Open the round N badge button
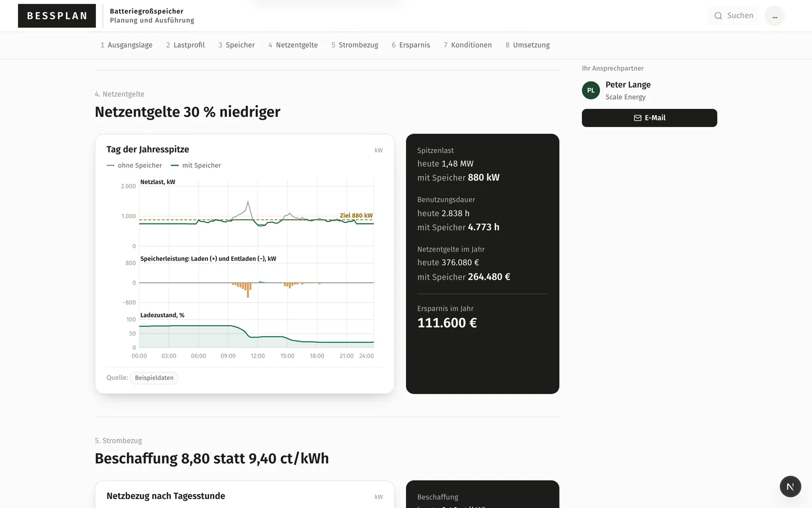 (x=790, y=487)
